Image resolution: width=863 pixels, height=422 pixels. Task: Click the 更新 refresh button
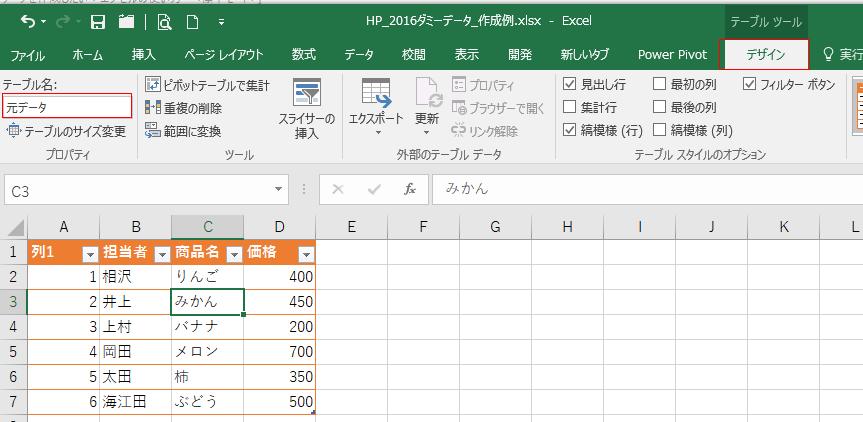pos(427,110)
